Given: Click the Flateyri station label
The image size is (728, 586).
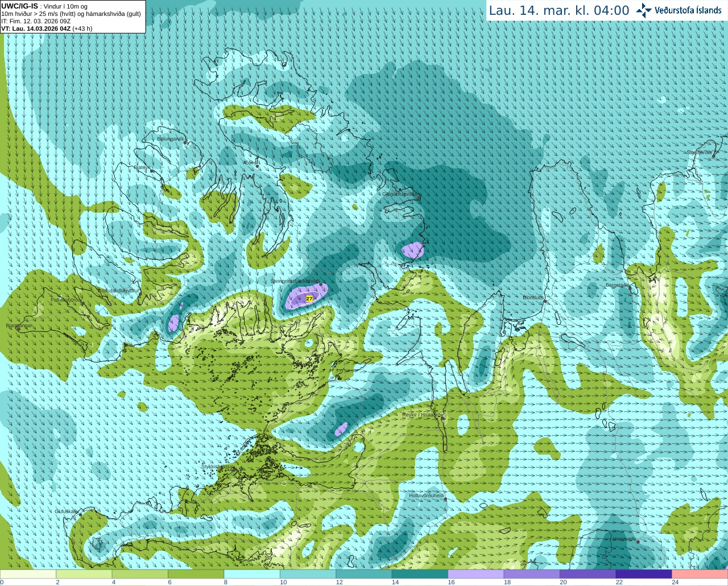Looking at the screenshot, I should click(142, 167).
